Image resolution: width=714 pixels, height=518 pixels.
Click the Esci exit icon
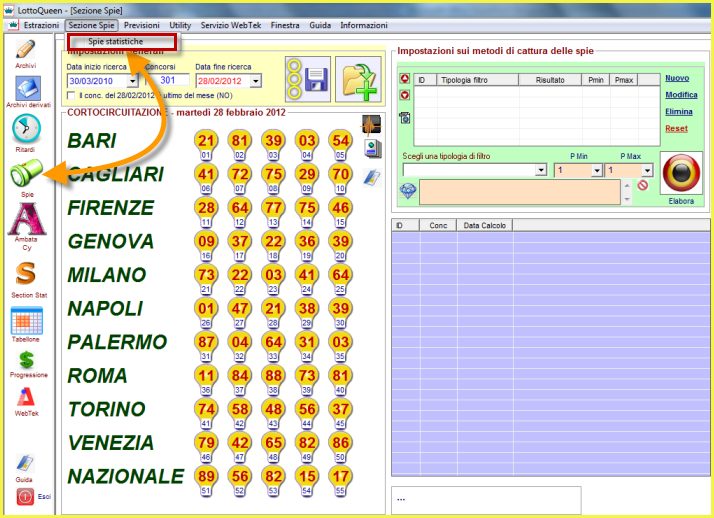tap(25, 497)
